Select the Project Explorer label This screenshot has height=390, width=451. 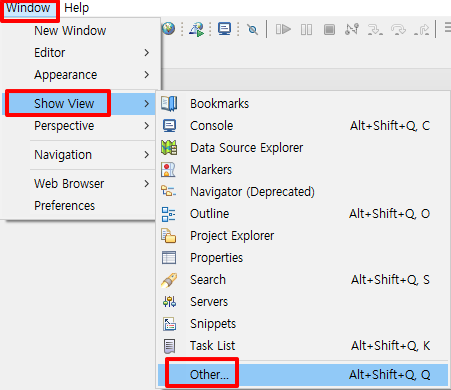[x=232, y=236]
